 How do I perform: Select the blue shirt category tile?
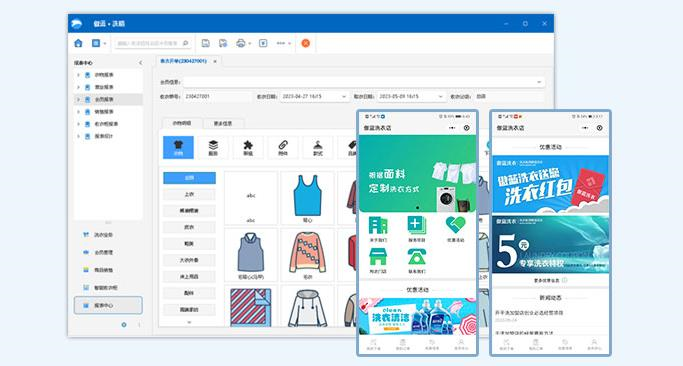[x=178, y=147]
